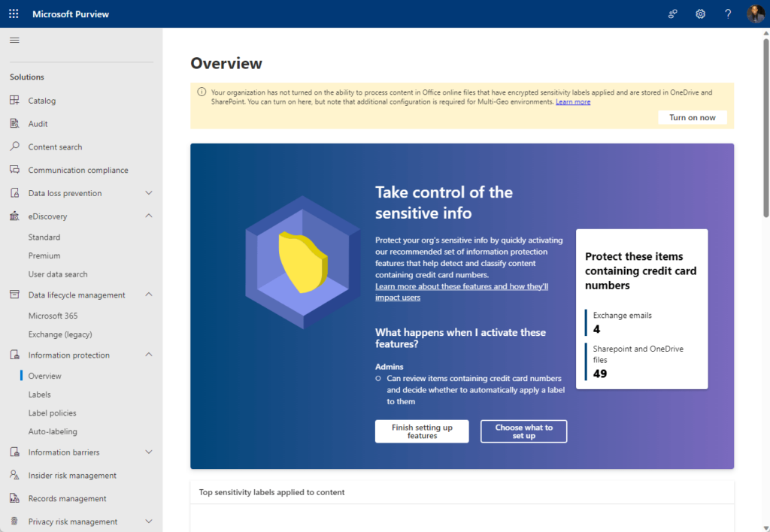Click the vertical scrollbar thumb
This screenshot has width=770, height=532.
pos(765,128)
